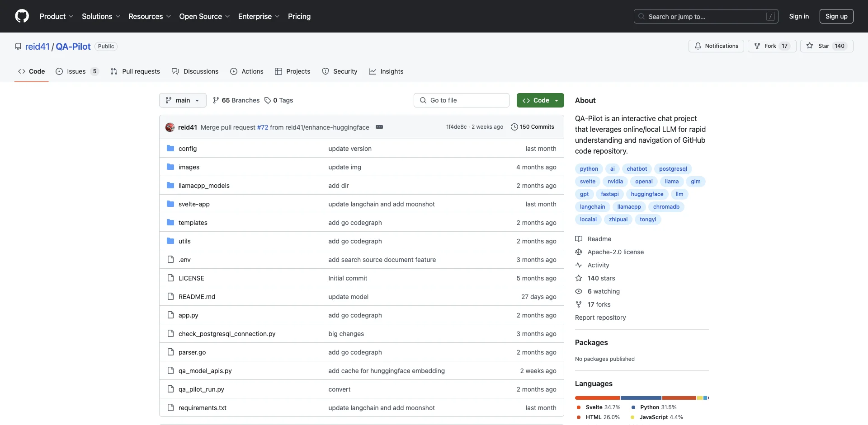Click the Search or jump to field

(x=706, y=16)
